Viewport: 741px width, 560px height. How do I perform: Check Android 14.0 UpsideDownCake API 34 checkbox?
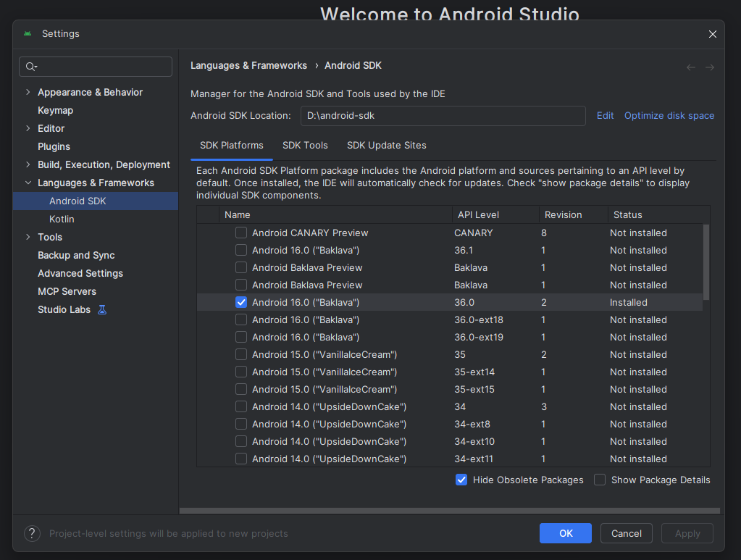click(x=241, y=406)
